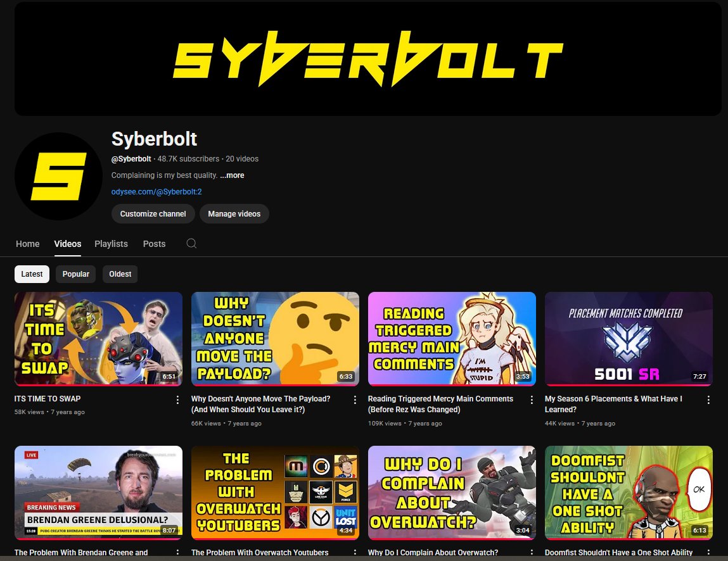Screen dimensions: 728x561
Task: Select the Popular sort chip
Action: pyautogui.click(x=75, y=274)
